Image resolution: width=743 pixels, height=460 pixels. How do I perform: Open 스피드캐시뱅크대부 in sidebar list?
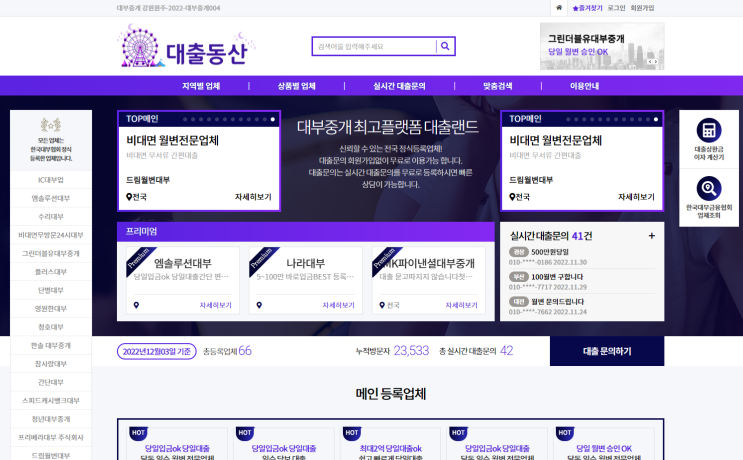[51, 400]
